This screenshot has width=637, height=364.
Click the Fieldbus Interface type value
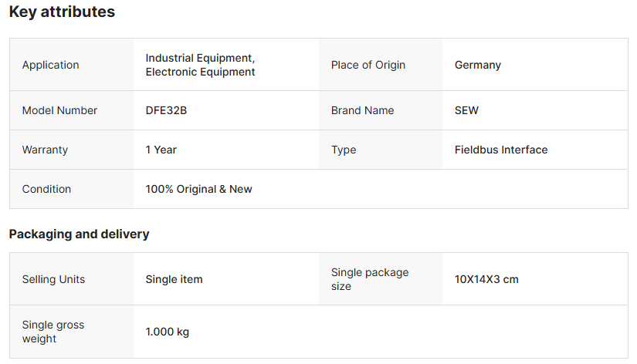501,150
